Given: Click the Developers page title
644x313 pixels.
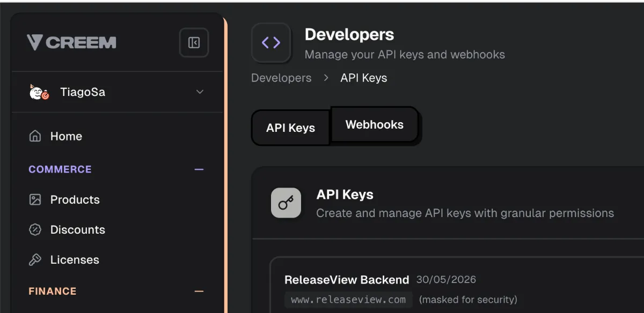Looking at the screenshot, I should (x=349, y=35).
